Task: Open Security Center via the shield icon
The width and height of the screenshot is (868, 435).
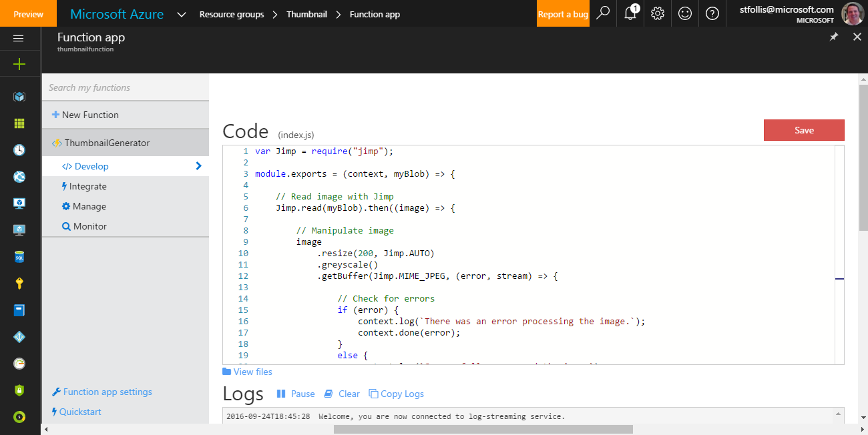Action: [19, 391]
